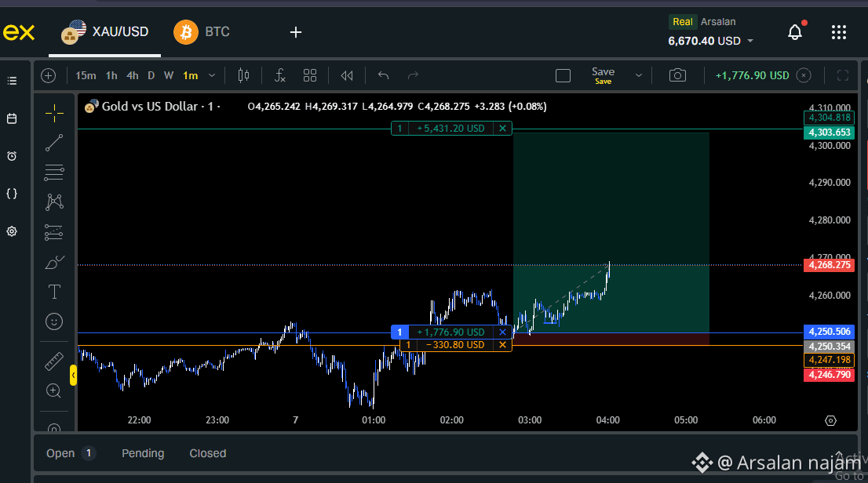
Task: Select the brush drawing tool
Action: [x=54, y=262]
